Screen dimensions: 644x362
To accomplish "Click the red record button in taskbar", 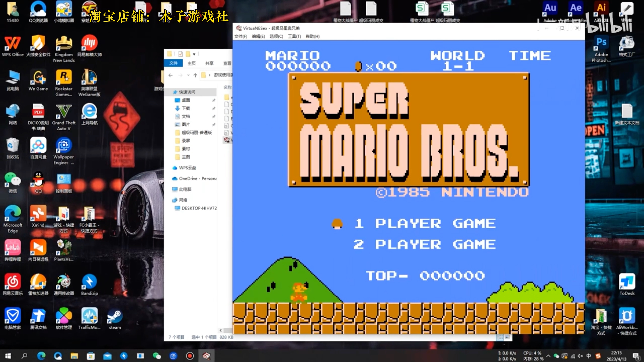I will (x=190, y=356).
